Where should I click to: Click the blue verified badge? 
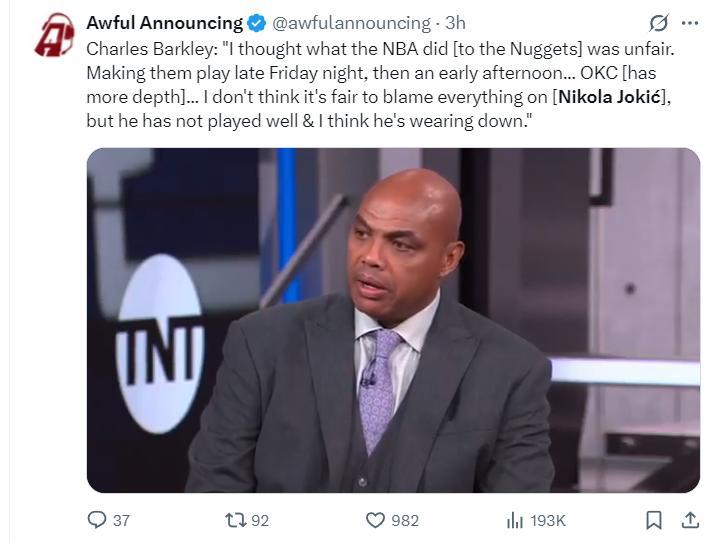tap(256, 23)
